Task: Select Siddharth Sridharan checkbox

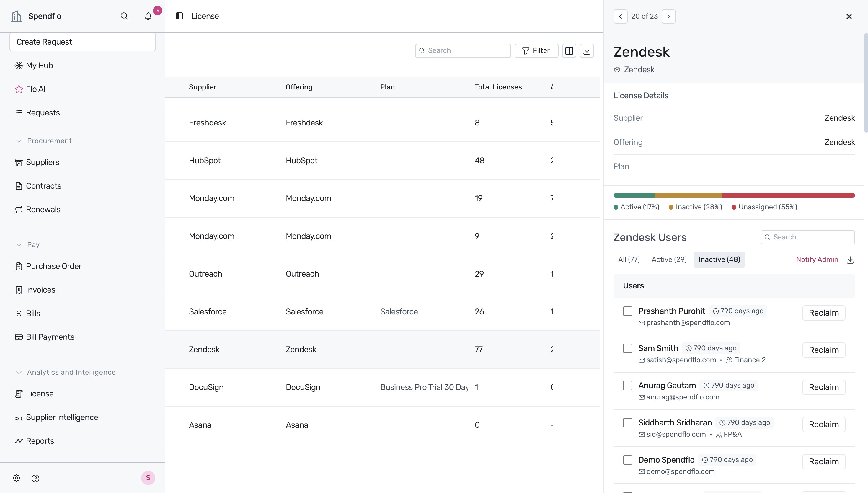Action: pyautogui.click(x=627, y=423)
